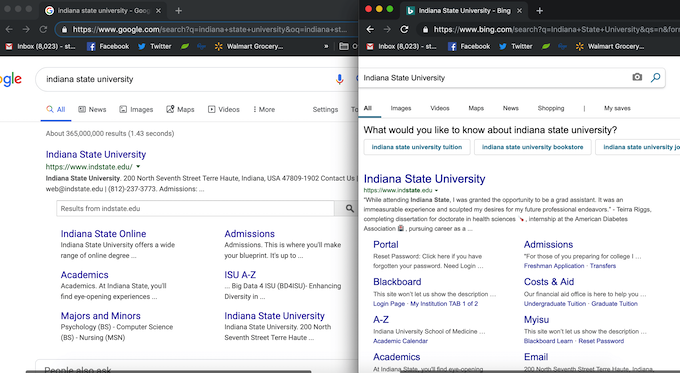This screenshot has width=680, height=373.
Task: Select the Google Maps tab
Action: (180, 109)
